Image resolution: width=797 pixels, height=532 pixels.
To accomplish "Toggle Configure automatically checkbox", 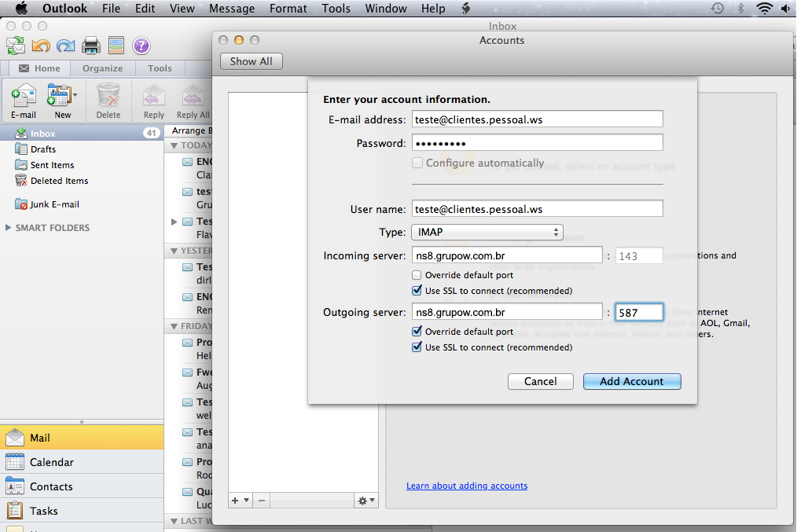I will tap(417, 163).
